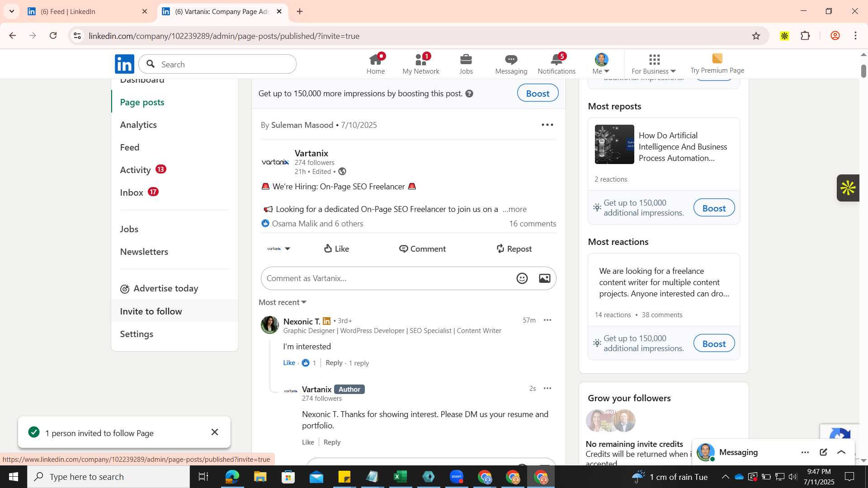
Task: Open emoji picker in comment box
Action: pyautogui.click(x=522, y=278)
